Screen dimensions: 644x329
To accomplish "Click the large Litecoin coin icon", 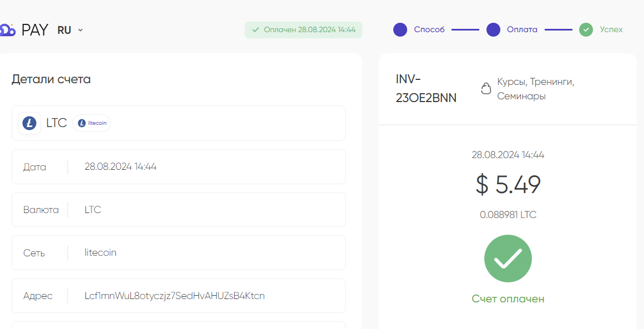I will [29, 123].
